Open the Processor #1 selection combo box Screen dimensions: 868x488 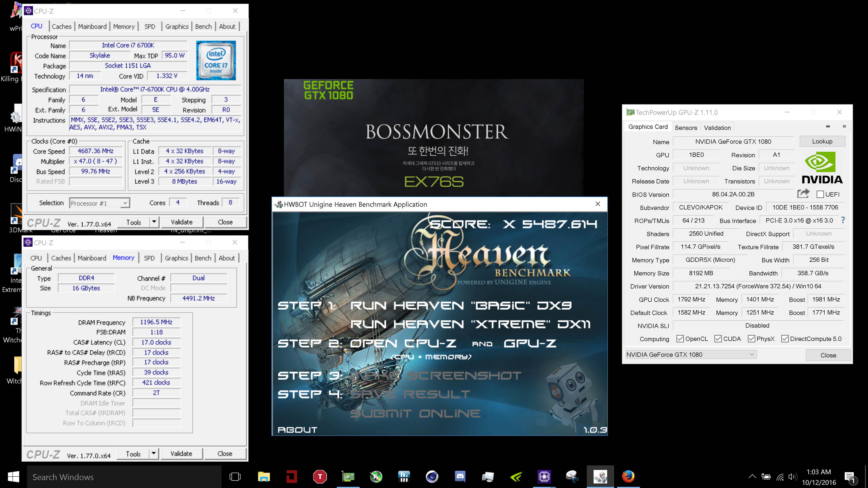click(100, 203)
